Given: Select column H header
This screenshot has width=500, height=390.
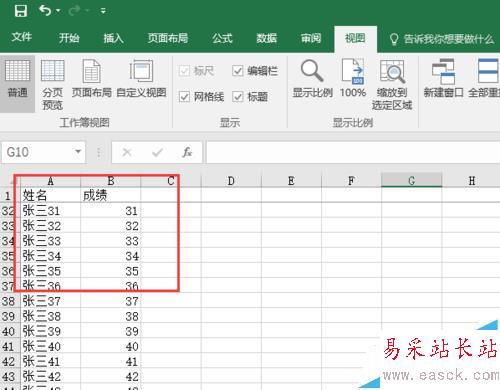Looking at the screenshot, I should [x=471, y=181].
